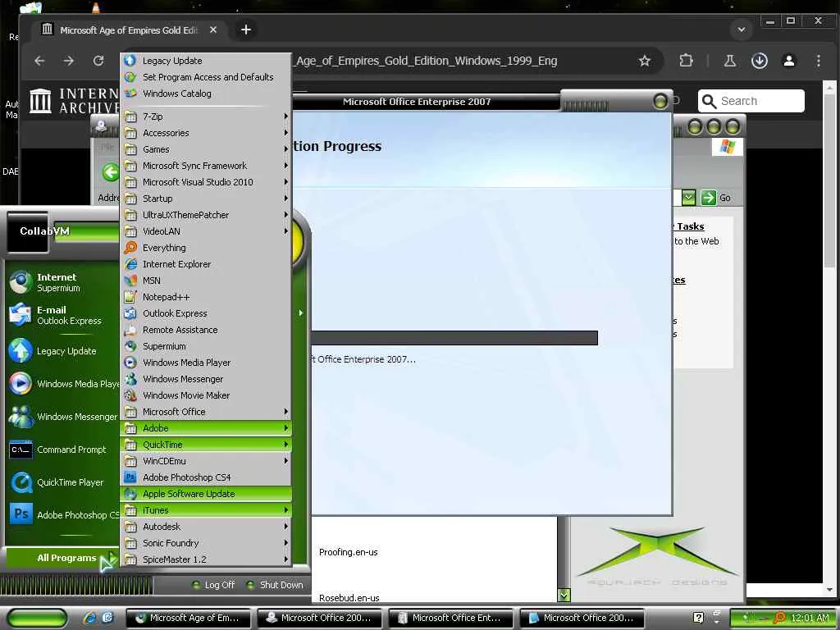Click the taskbar clock 12:01 AM
This screenshot has height=630, width=840.
pos(809,618)
